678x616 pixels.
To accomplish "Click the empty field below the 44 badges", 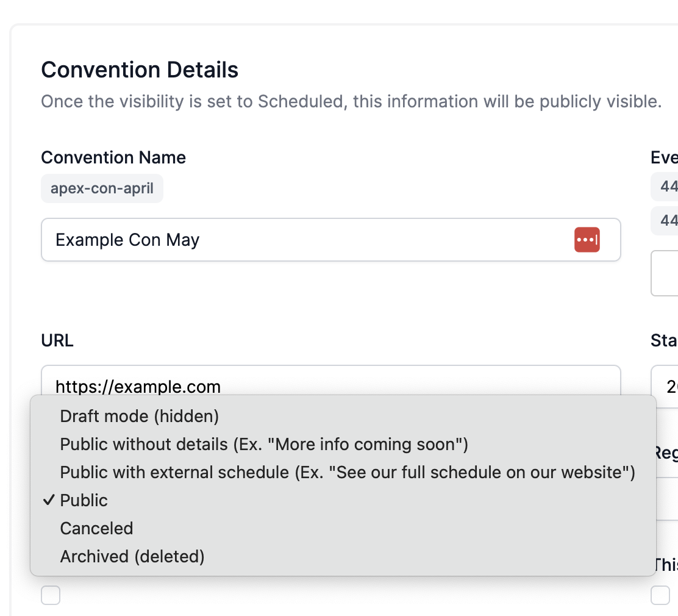I will pos(666,273).
